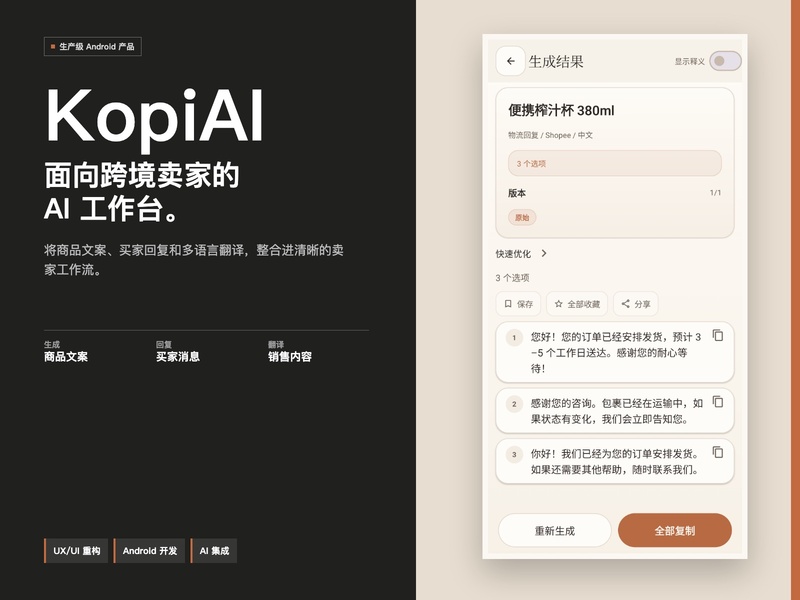Image resolution: width=800 pixels, height=600 pixels.
Task: Click the product title 便携榨汁杯 380ml
Action: click(x=561, y=111)
